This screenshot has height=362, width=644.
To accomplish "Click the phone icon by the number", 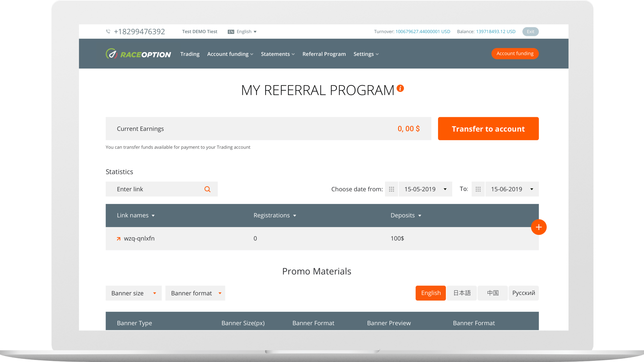I will point(108,31).
